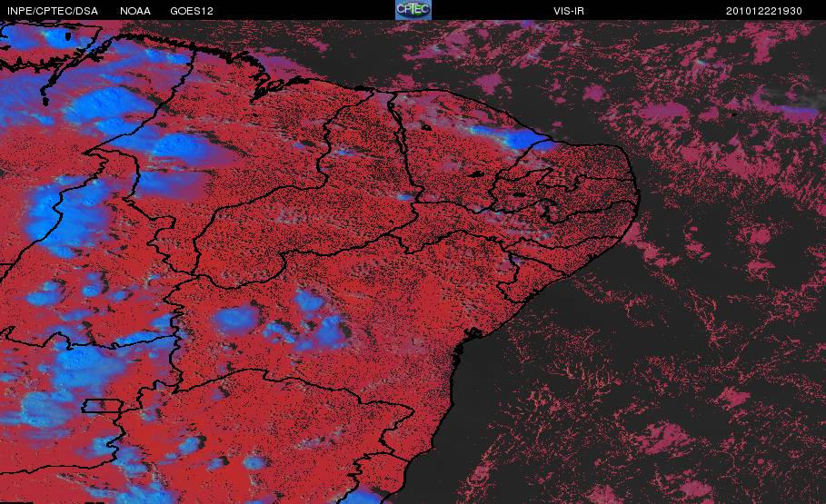Click the INPE/CPTEC/DSA header text
This screenshot has height=504, width=826.
(52, 11)
